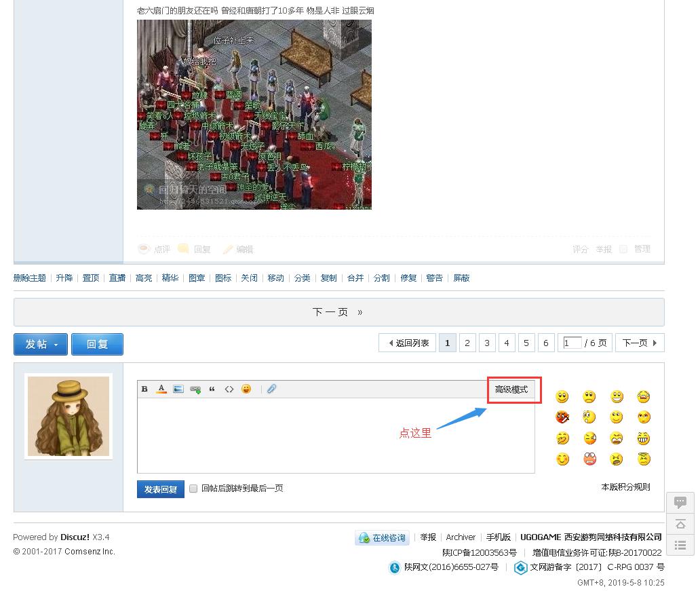The image size is (700, 591).
Task: Insert the red-faced shocked emoji
Action: [x=589, y=459]
